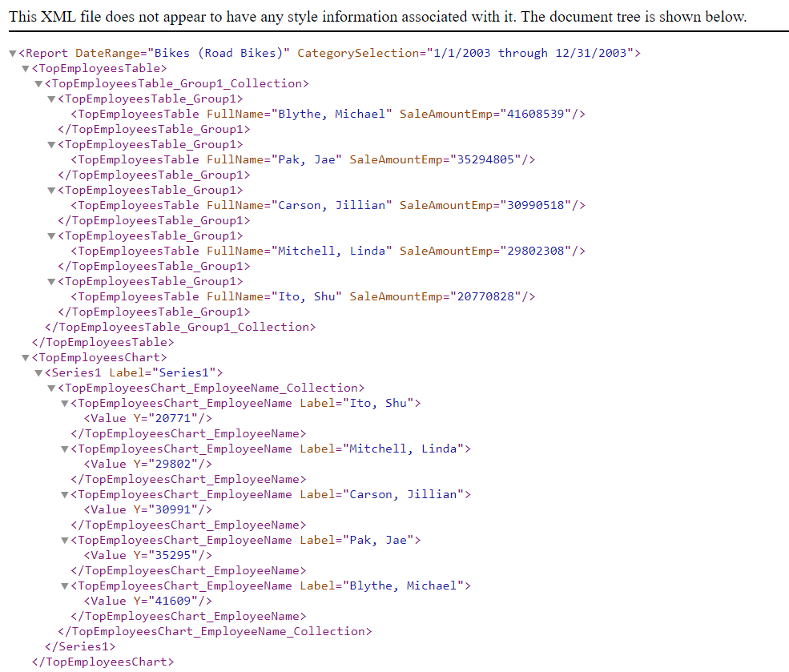Collapse the TopEmployeesTable element

(25, 68)
